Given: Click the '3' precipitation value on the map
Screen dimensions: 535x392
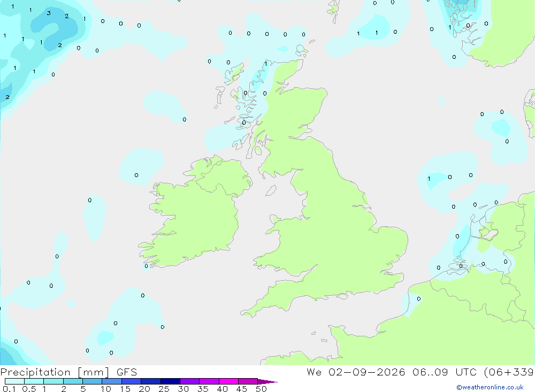Looking at the screenshot, I should [49, 13].
